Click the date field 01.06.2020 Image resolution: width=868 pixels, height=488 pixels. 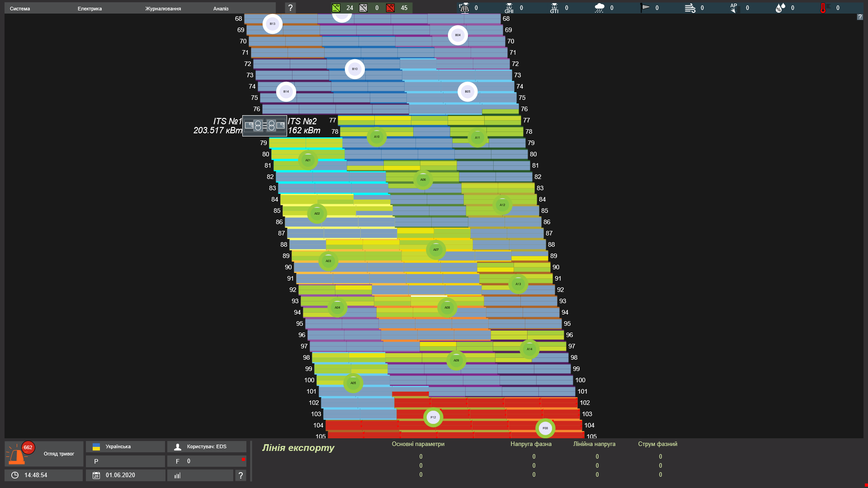[120, 475]
